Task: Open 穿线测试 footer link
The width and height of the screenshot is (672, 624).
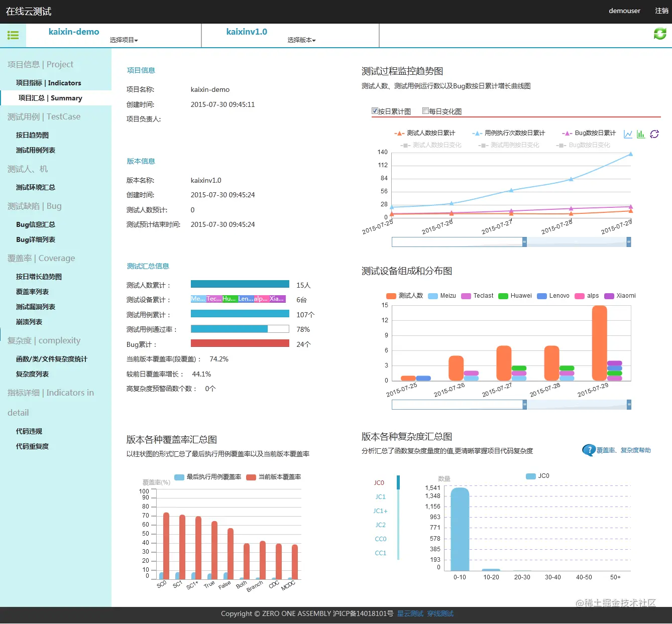Action: (440, 613)
